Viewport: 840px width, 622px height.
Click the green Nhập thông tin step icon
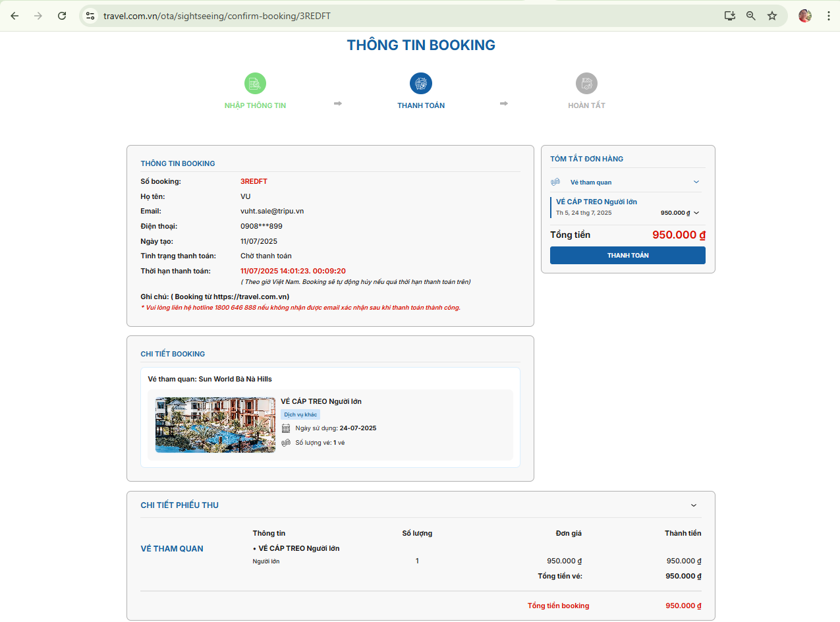(x=255, y=84)
